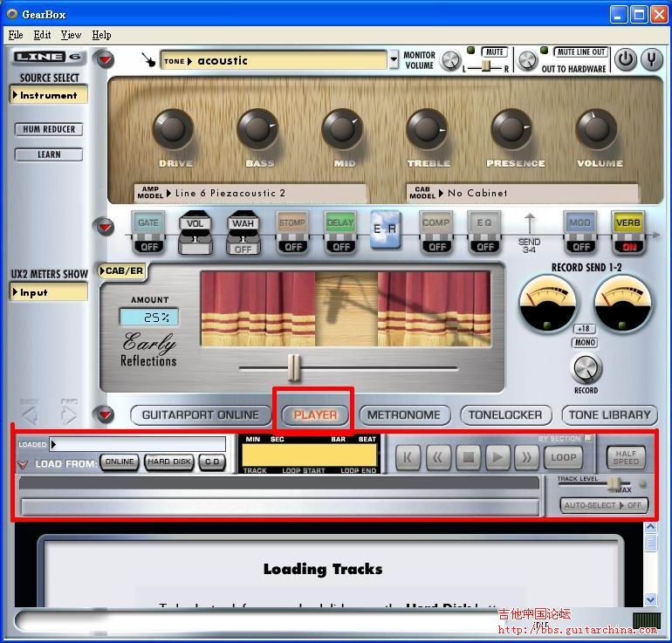Toggle the monitor Mute button
The image size is (672, 643).
click(495, 52)
